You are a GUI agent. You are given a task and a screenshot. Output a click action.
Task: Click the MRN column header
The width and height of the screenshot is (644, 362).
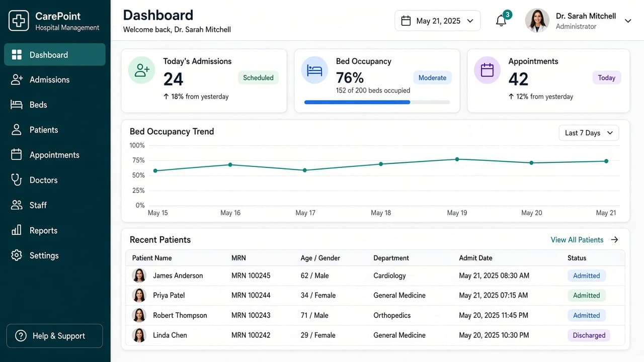[x=238, y=258]
